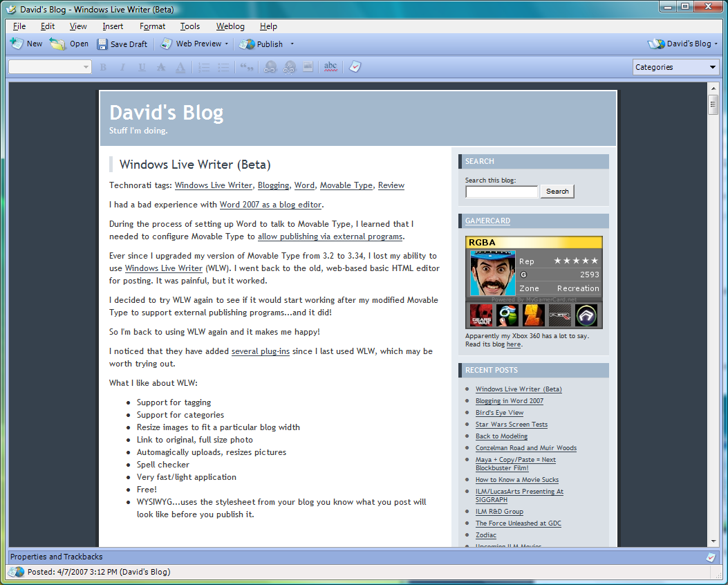Image resolution: width=728 pixels, height=585 pixels.
Task: Toggle Underline formatting in toolbar
Action: tap(142, 67)
